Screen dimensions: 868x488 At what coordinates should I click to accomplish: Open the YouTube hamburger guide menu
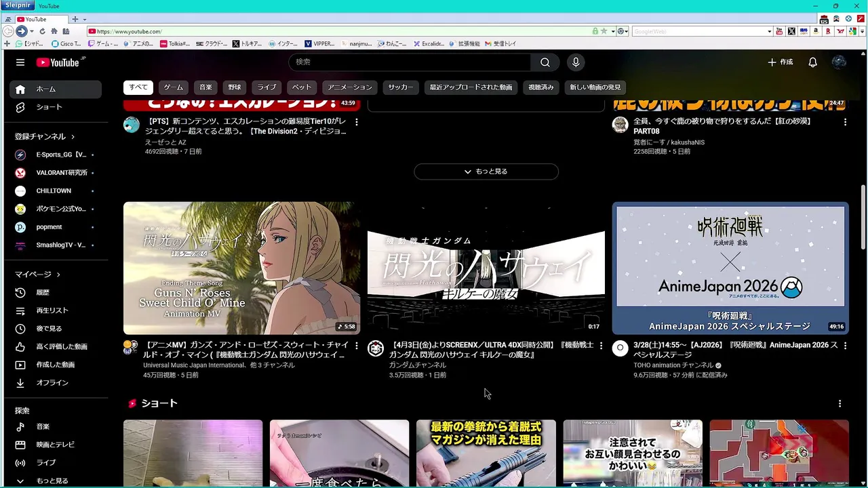[20, 62]
